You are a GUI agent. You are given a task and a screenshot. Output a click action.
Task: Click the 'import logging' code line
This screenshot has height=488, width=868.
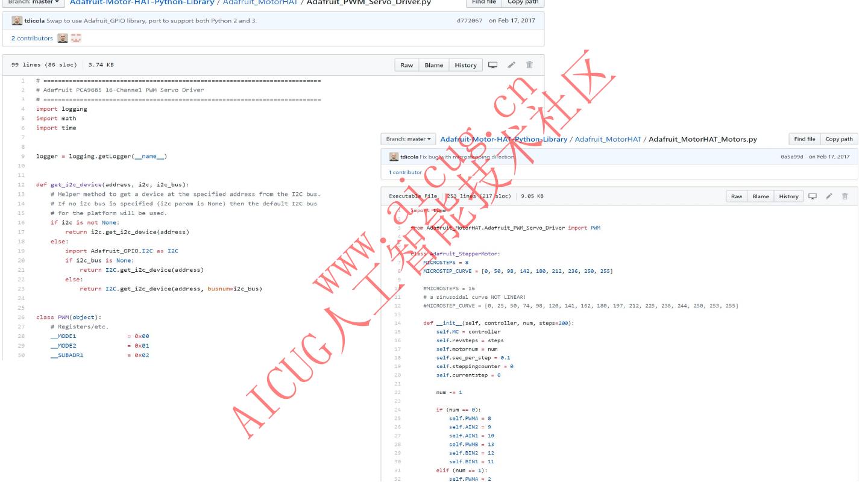(61, 109)
